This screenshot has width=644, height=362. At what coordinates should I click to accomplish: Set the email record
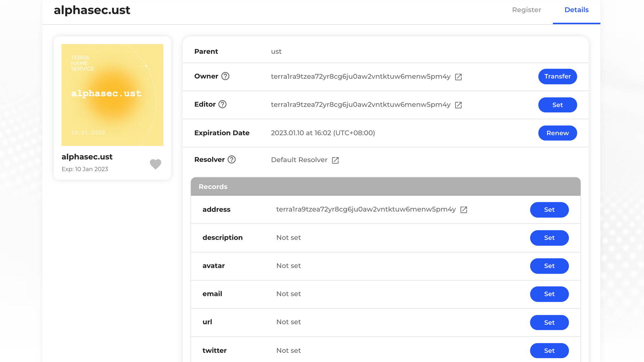pos(549,294)
